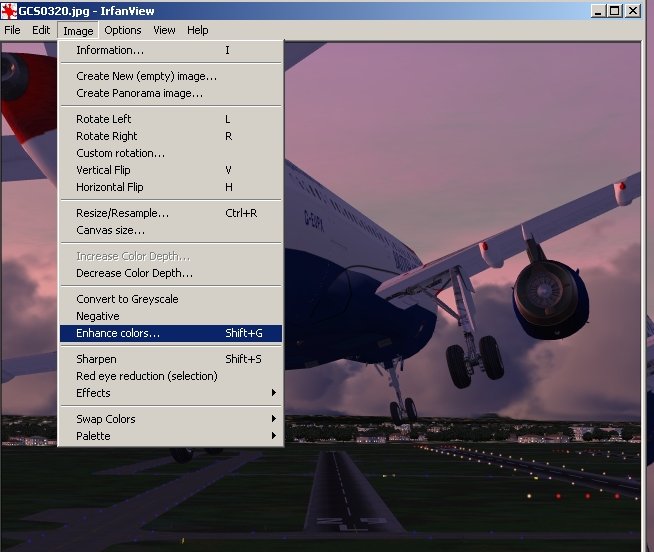Open the Help menu
Screen dimensions: 654x552
[198, 30]
